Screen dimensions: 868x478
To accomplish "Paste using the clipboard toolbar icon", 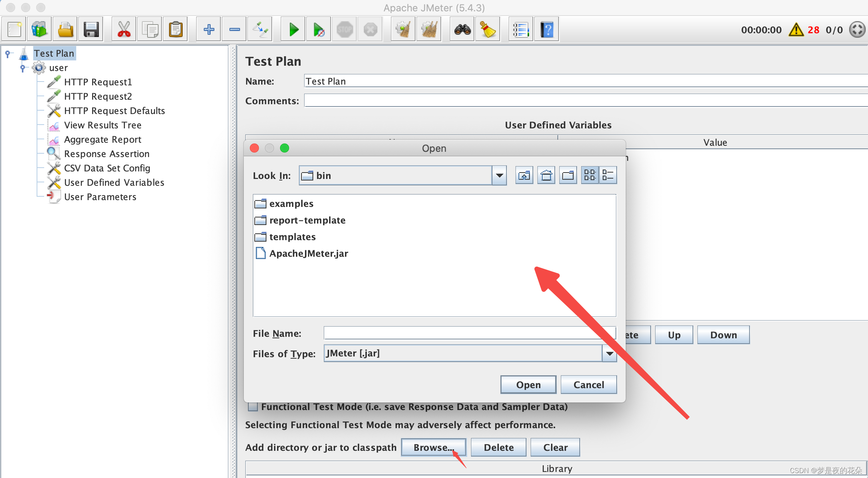I will click(x=175, y=29).
